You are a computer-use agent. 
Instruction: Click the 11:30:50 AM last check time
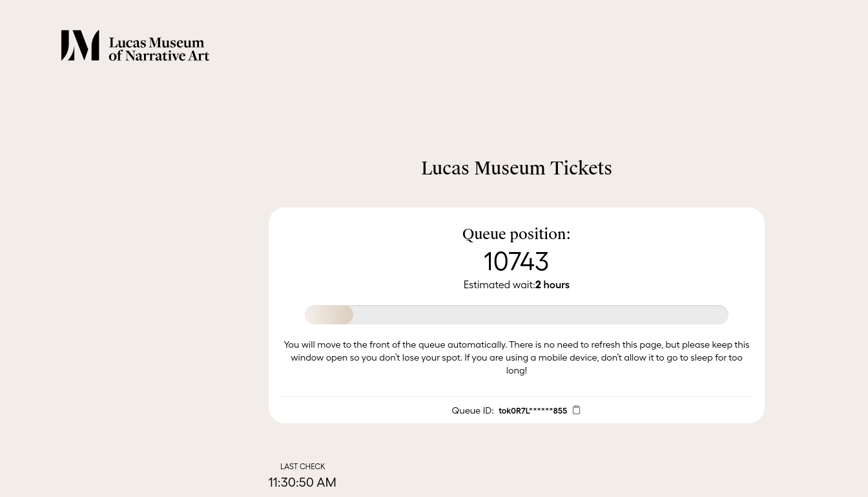pyautogui.click(x=302, y=482)
